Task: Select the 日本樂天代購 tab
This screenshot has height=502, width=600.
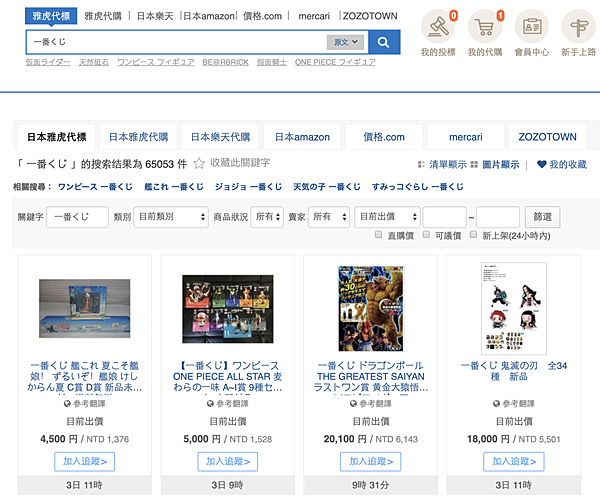Action: click(x=220, y=137)
